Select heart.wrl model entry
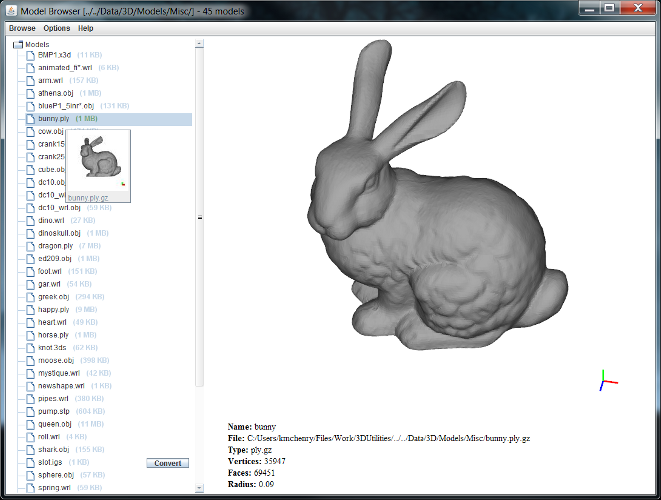The image size is (661, 500). [x=52, y=322]
